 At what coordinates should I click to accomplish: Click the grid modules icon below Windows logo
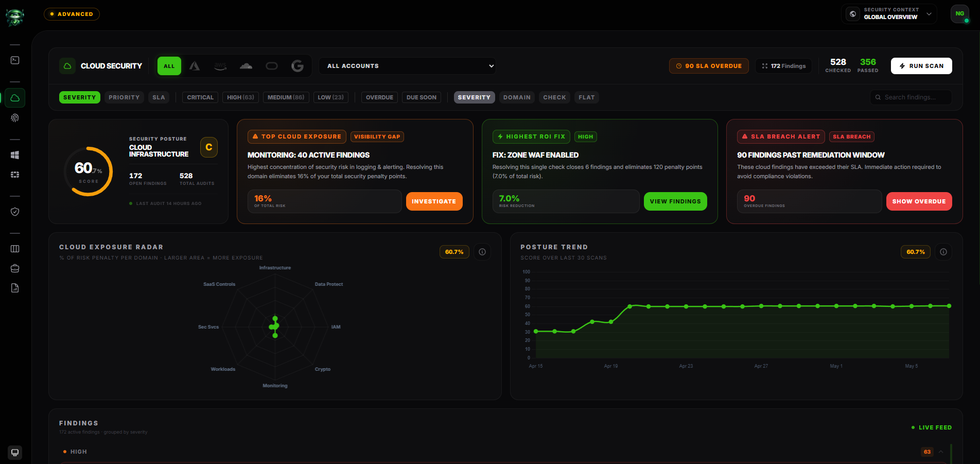coord(15,175)
